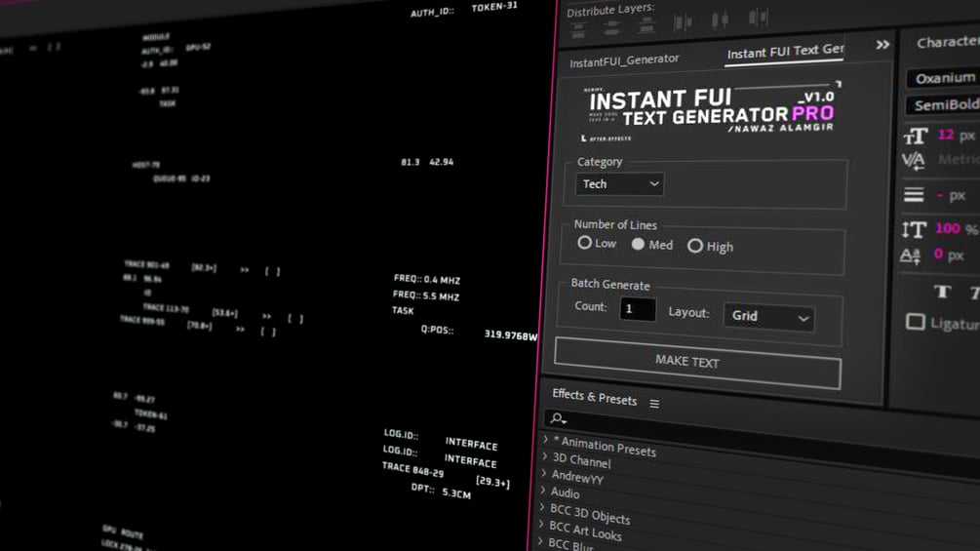Expand the AndrewYY effects group

coord(544,473)
